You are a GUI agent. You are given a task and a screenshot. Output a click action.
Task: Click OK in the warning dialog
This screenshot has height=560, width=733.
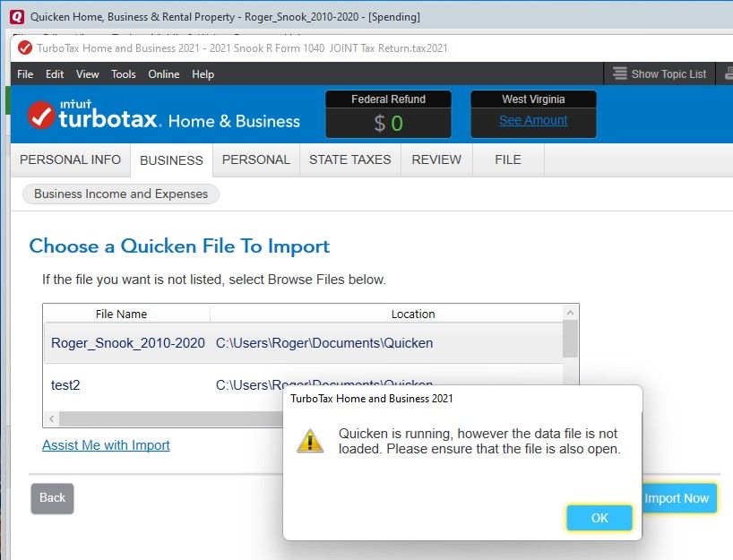pos(599,518)
